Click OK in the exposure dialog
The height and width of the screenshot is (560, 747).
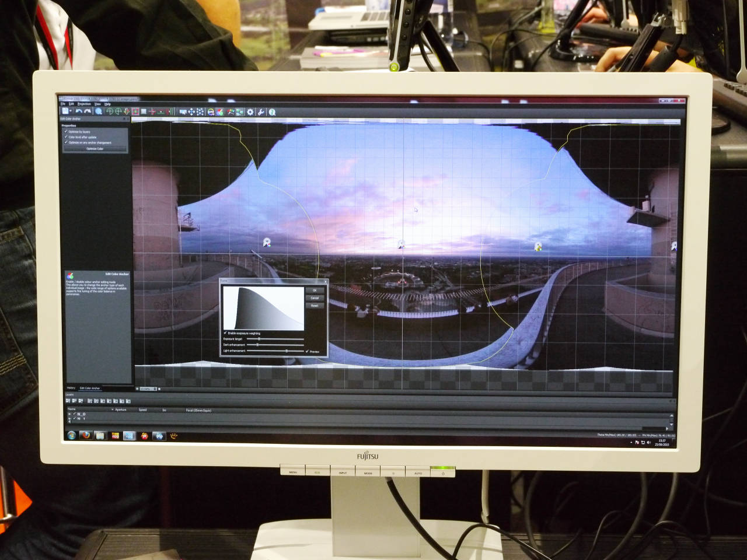(x=315, y=290)
